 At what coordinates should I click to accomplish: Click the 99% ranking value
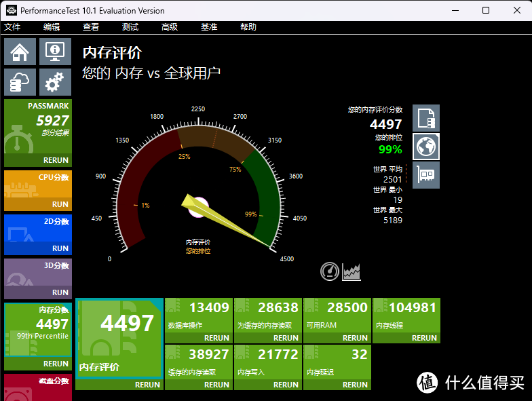tap(390, 149)
